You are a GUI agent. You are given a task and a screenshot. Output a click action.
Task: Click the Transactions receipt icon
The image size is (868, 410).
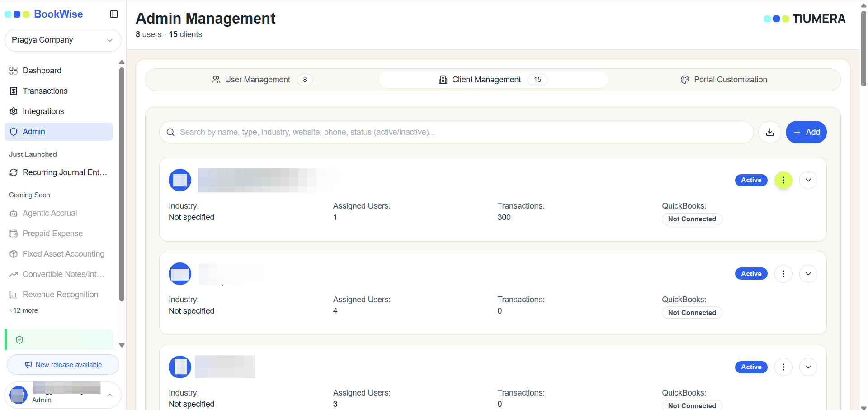(x=14, y=91)
